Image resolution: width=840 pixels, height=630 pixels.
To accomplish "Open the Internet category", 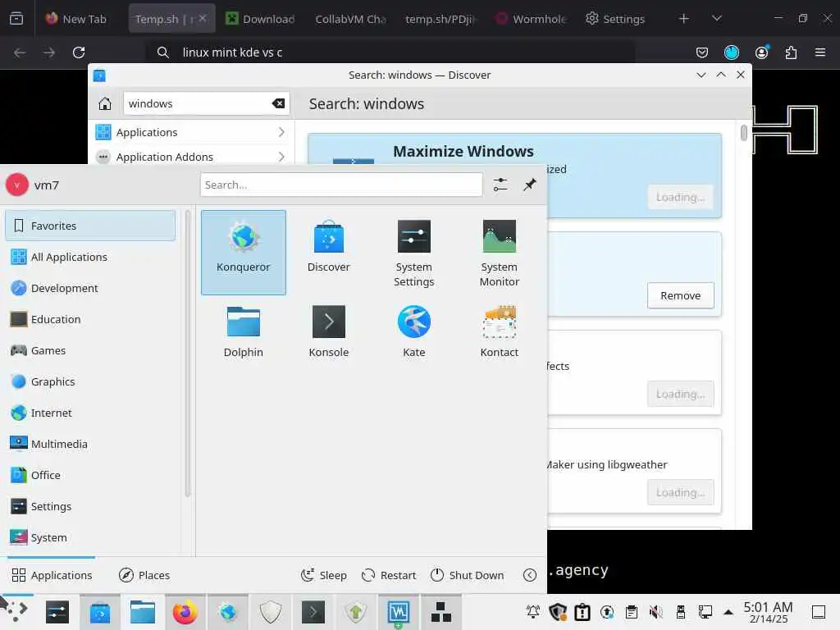I will (x=90, y=413).
